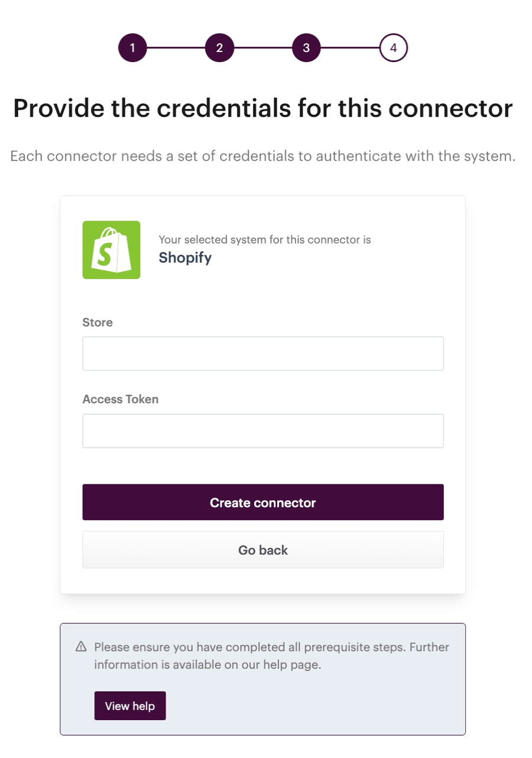Screen dimensions: 532x758
Task: Click the Shopify system name text
Action: click(x=185, y=258)
